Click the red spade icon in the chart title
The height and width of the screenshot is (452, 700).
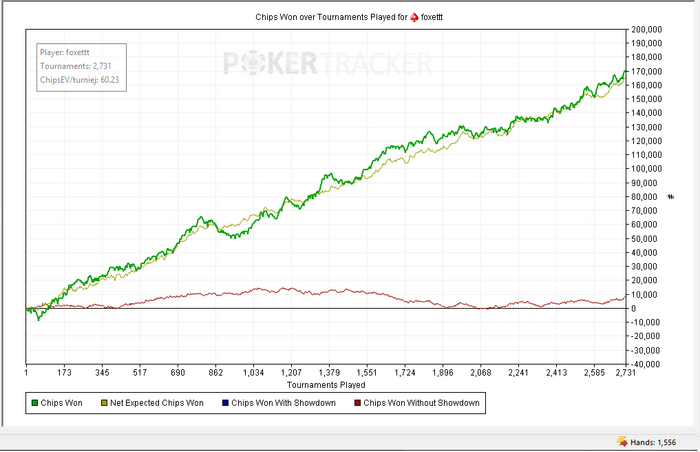click(414, 17)
